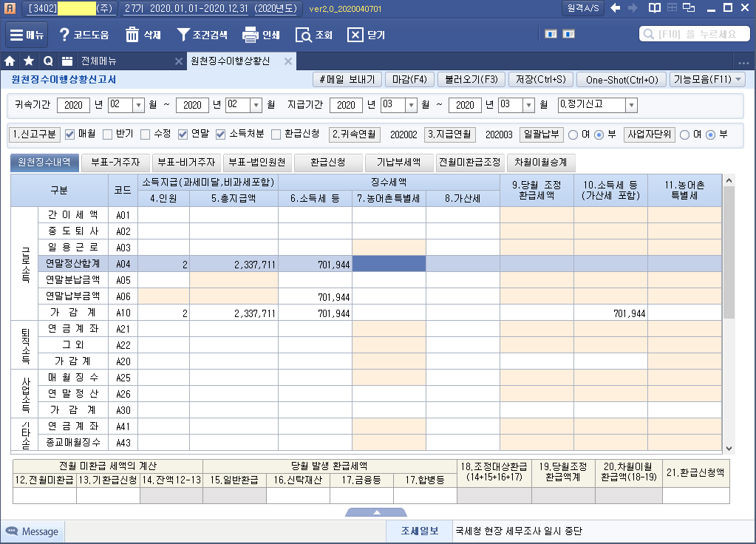756x544 pixels.
Task: Switch to 부표-비거주자 tab
Action: (x=186, y=163)
